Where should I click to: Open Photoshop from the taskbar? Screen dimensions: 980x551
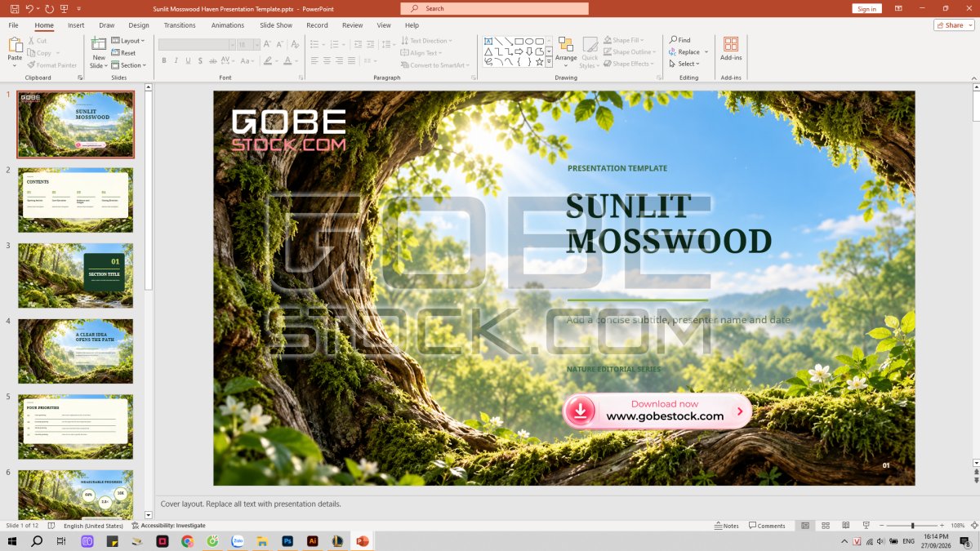287,541
